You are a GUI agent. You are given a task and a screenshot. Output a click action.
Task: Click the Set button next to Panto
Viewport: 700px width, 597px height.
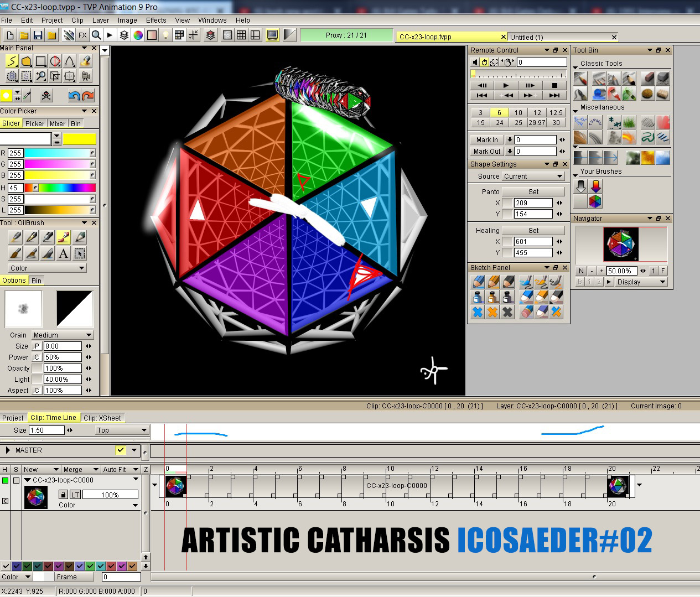click(x=533, y=192)
